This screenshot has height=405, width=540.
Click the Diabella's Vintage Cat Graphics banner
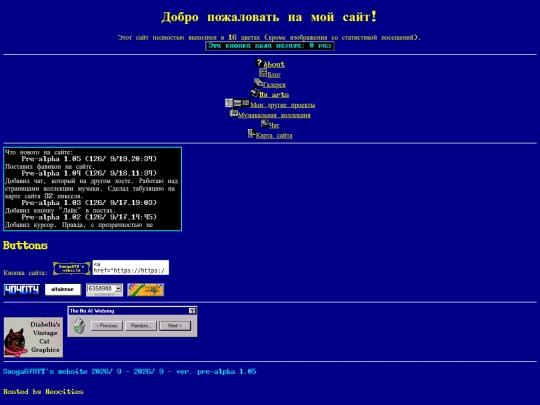(x=33, y=337)
